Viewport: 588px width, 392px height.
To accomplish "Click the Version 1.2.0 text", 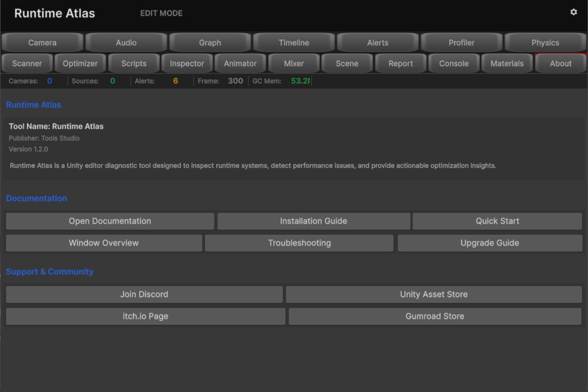I will pyautogui.click(x=28, y=149).
